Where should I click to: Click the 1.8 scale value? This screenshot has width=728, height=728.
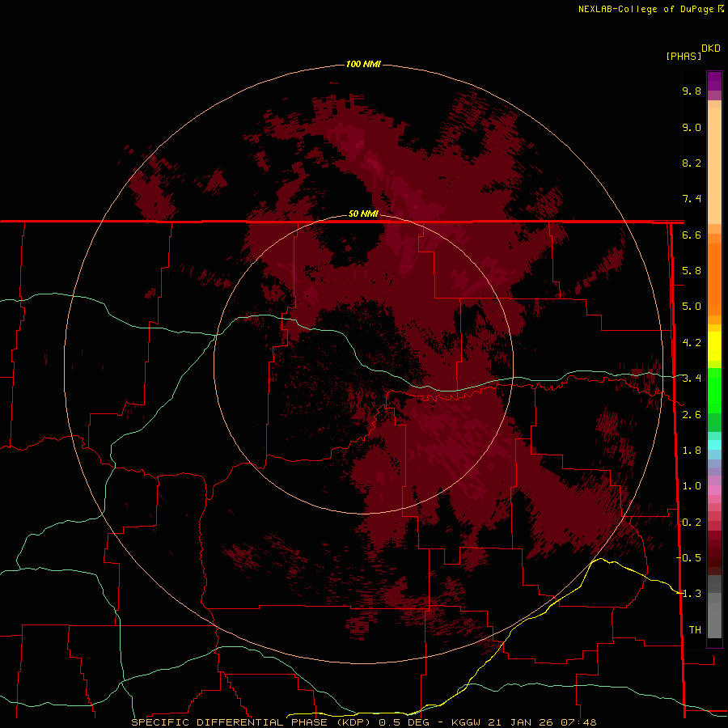pos(692,451)
